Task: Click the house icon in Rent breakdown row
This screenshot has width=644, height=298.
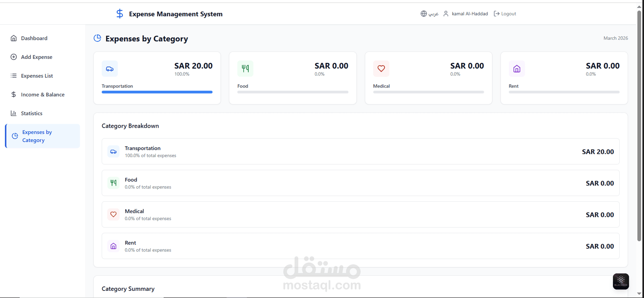Action: tap(113, 246)
